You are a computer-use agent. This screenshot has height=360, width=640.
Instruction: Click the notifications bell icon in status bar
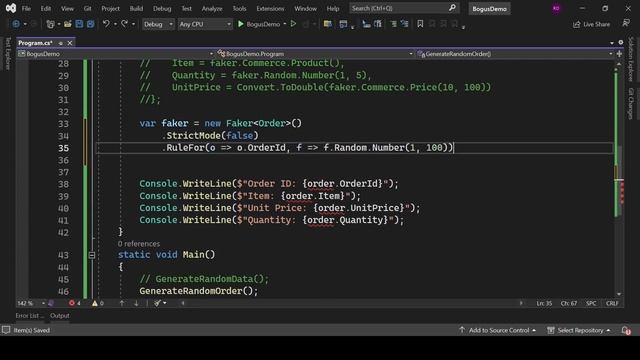pos(626,330)
